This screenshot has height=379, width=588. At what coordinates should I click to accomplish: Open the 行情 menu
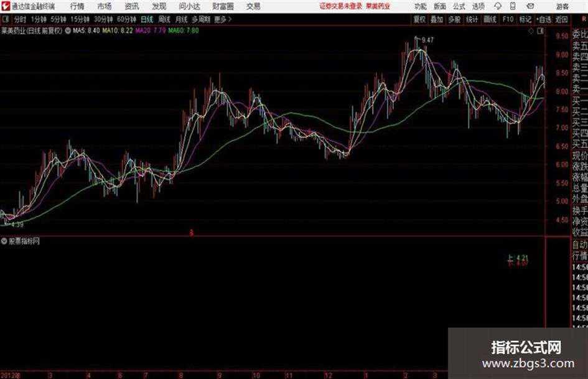tap(77, 6)
